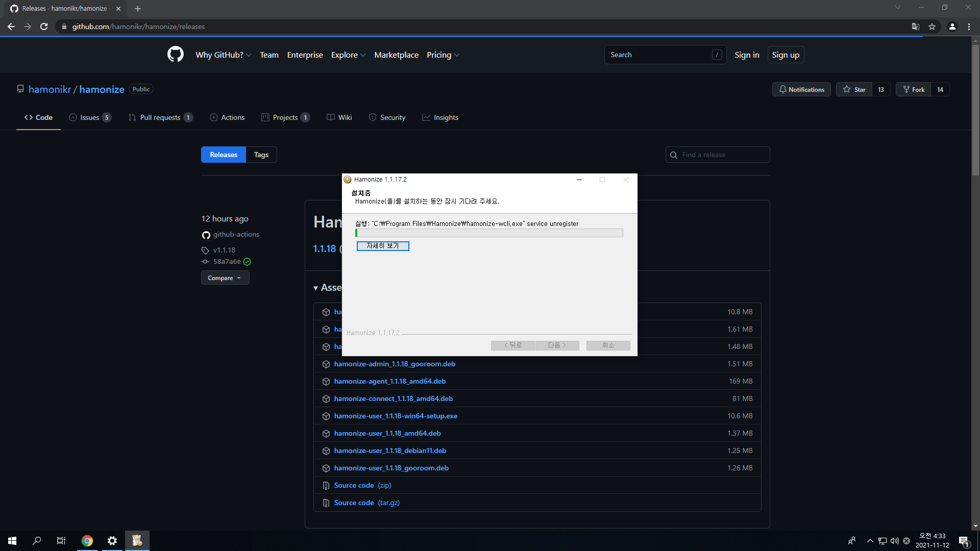Open v1.1.18 tag link
This screenshot has width=980, height=551.
224,250
